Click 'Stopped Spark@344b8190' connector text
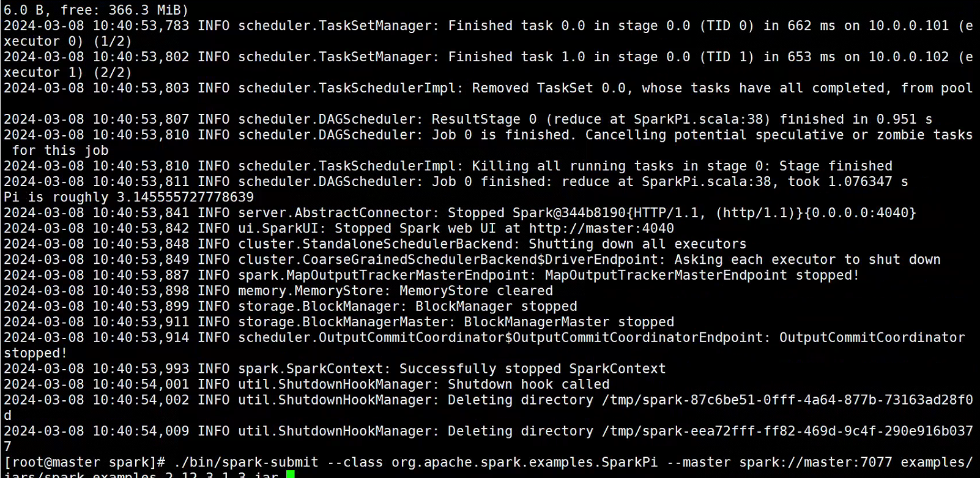The width and height of the screenshot is (980, 478). [x=536, y=213]
